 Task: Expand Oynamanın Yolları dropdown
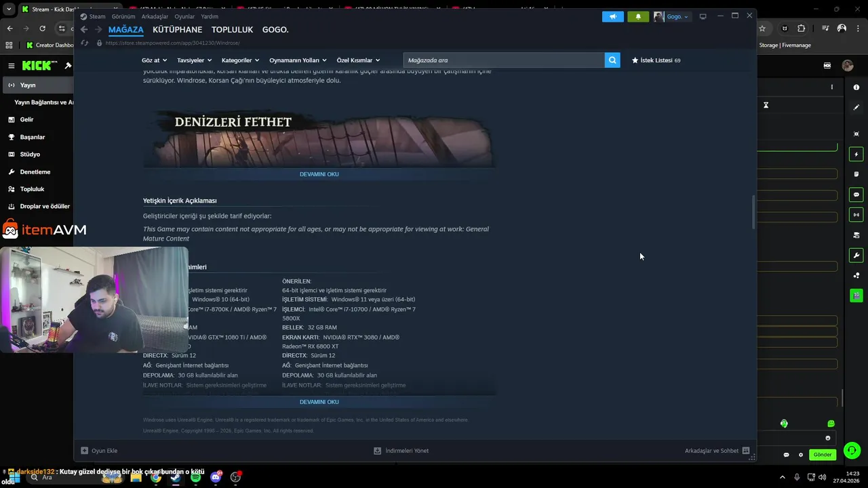tap(298, 60)
